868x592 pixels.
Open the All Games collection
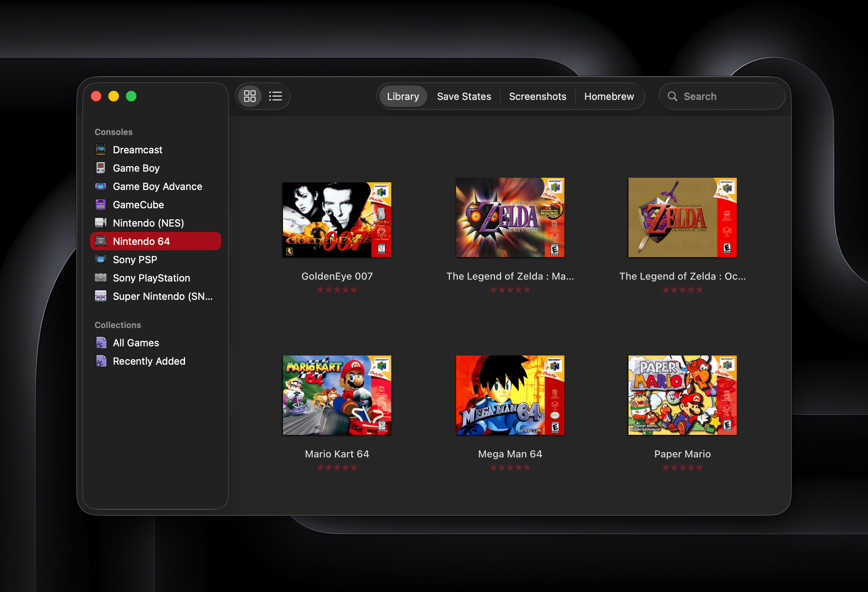156,343
